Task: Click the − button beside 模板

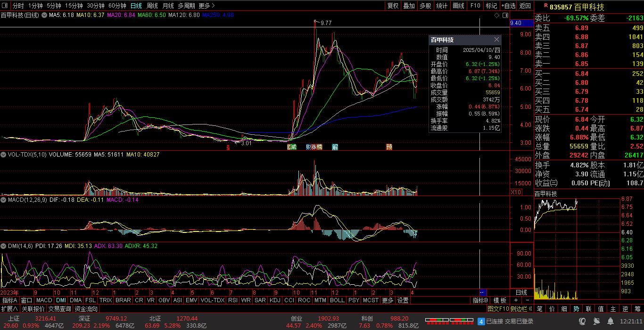Action: [x=527, y=300]
